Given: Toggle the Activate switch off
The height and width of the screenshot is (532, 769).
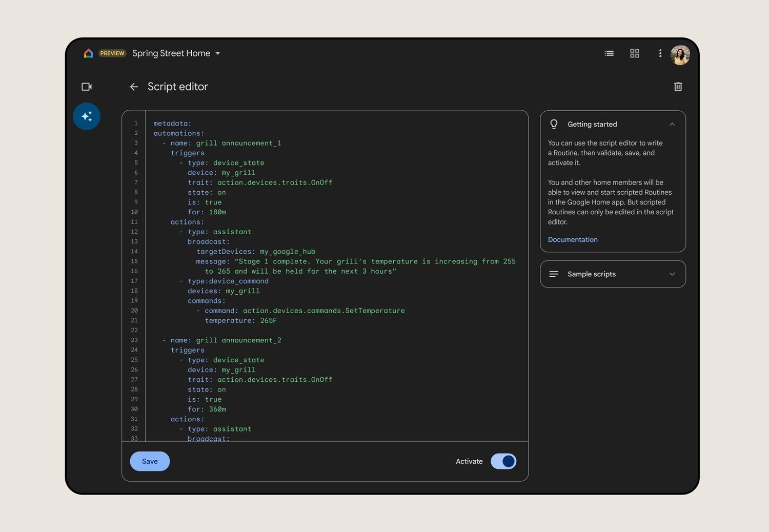Looking at the screenshot, I should coord(503,461).
